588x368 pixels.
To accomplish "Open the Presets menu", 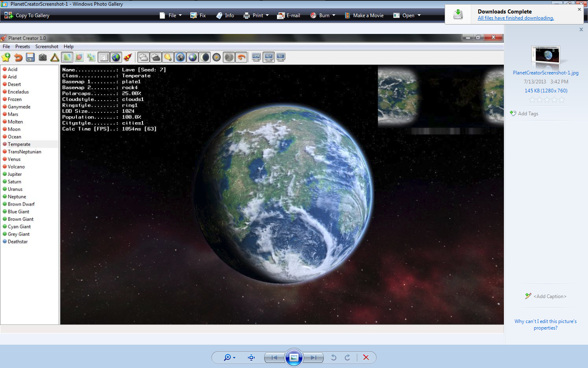I will (x=22, y=46).
